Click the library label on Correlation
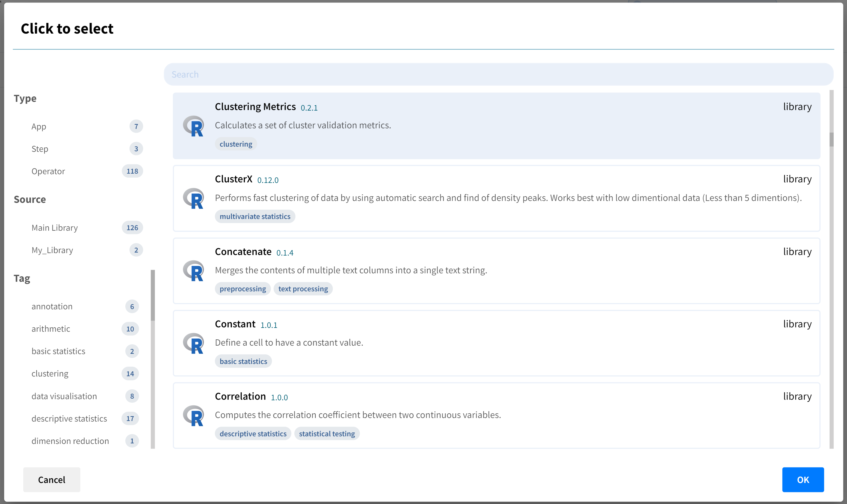 click(x=797, y=396)
